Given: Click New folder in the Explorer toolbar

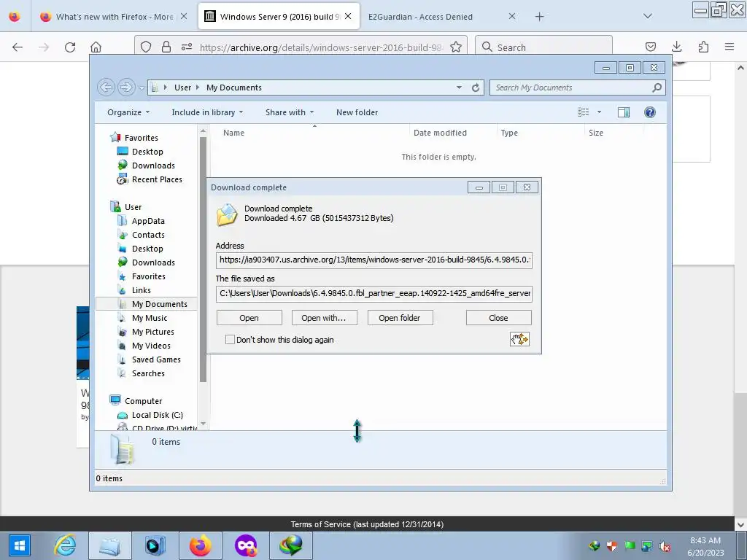Looking at the screenshot, I should coord(357,112).
